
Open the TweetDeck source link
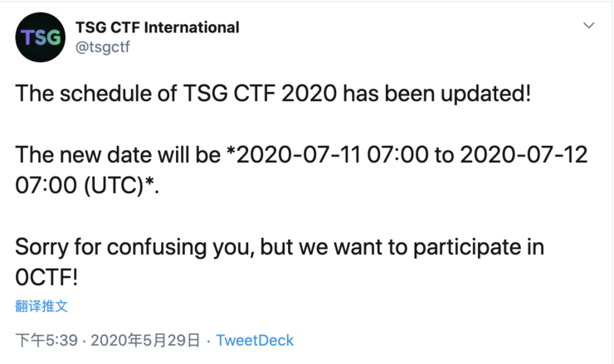point(255,340)
